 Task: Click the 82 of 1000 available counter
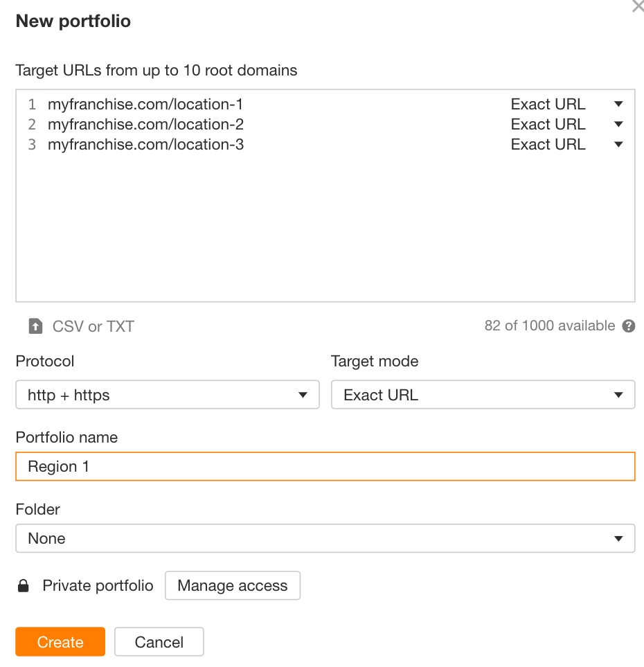(x=549, y=326)
